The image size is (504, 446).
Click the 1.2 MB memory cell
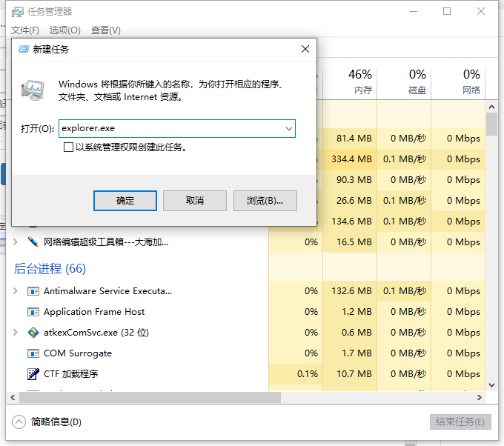pos(350,312)
